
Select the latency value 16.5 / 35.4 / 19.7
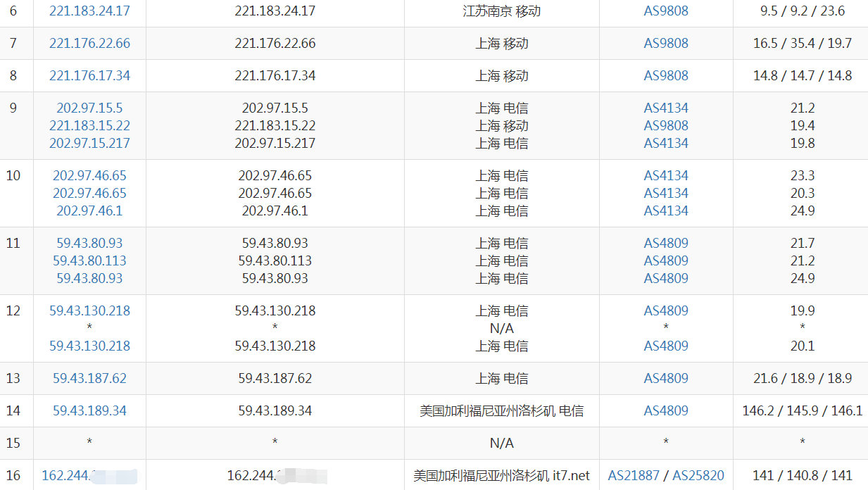click(x=803, y=43)
